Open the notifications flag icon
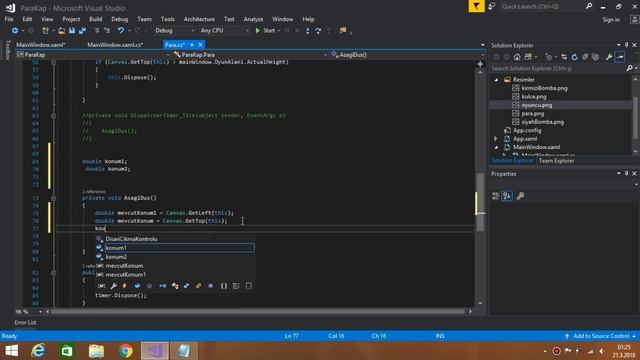Image resolution: width=640 pixels, height=360 pixels. [476, 6]
